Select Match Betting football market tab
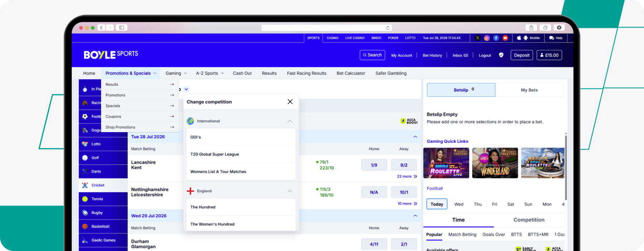644x251 pixels. (462, 235)
